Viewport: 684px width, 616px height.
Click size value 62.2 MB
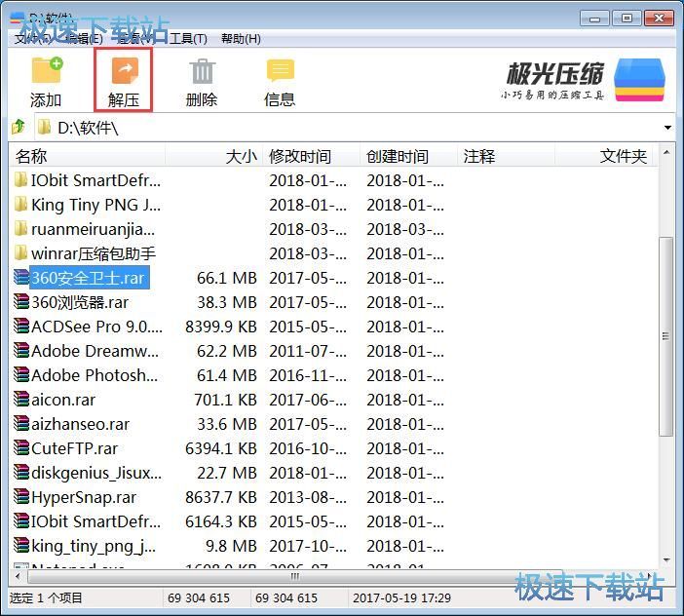point(227,351)
